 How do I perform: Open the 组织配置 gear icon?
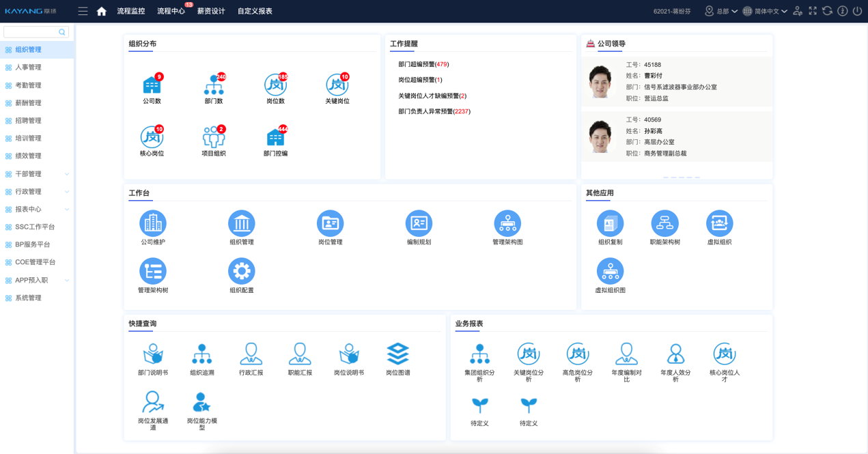click(x=242, y=271)
